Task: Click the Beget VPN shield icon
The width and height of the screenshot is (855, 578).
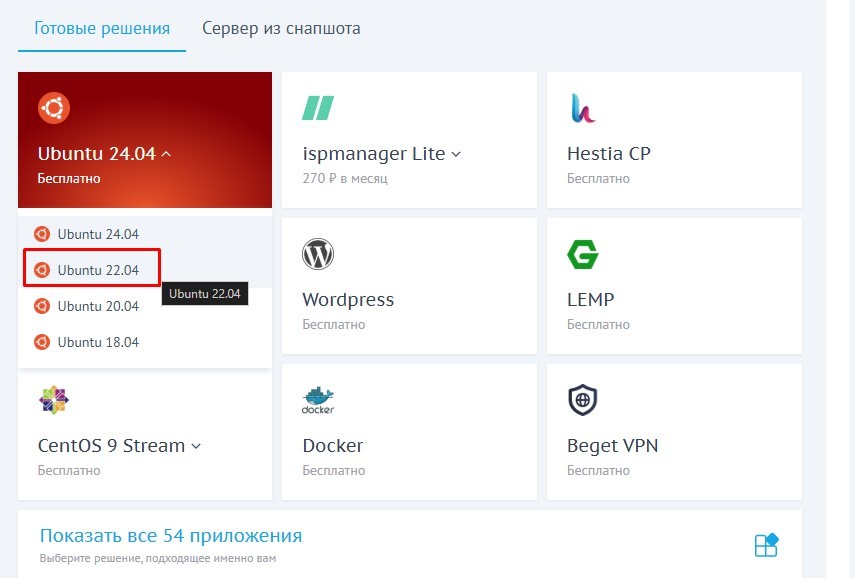Action: pos(583,400)
